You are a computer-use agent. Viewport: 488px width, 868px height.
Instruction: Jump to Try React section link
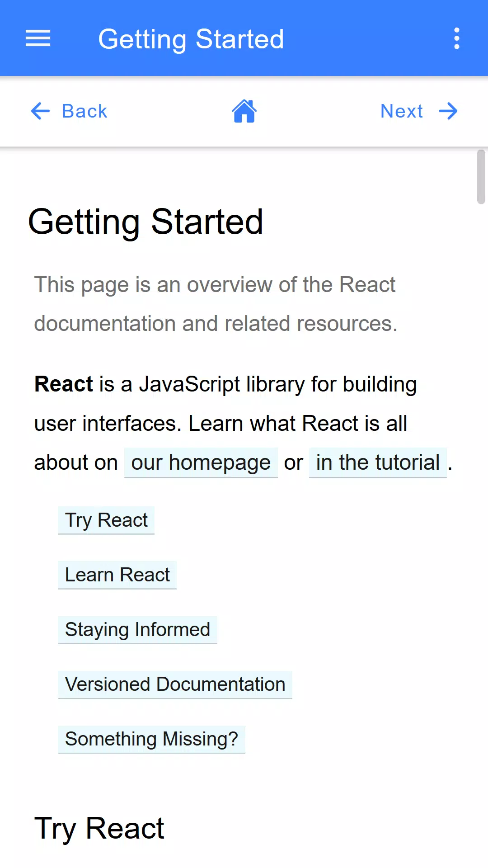click(x=106, y=520)
